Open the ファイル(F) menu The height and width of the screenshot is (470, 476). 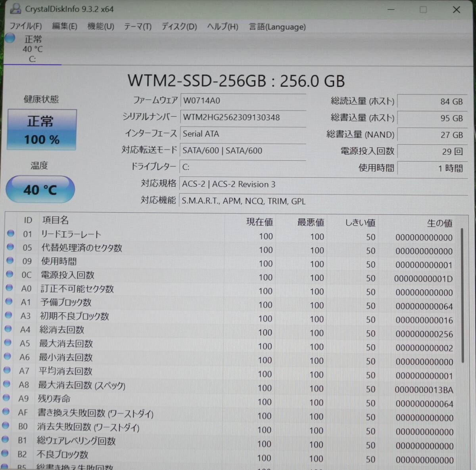pos(25,27)
